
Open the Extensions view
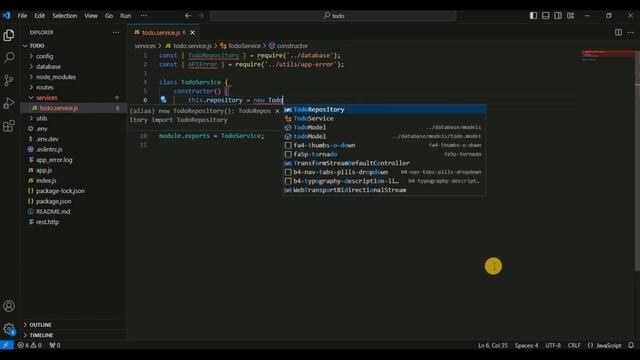(x=9, y=126)
